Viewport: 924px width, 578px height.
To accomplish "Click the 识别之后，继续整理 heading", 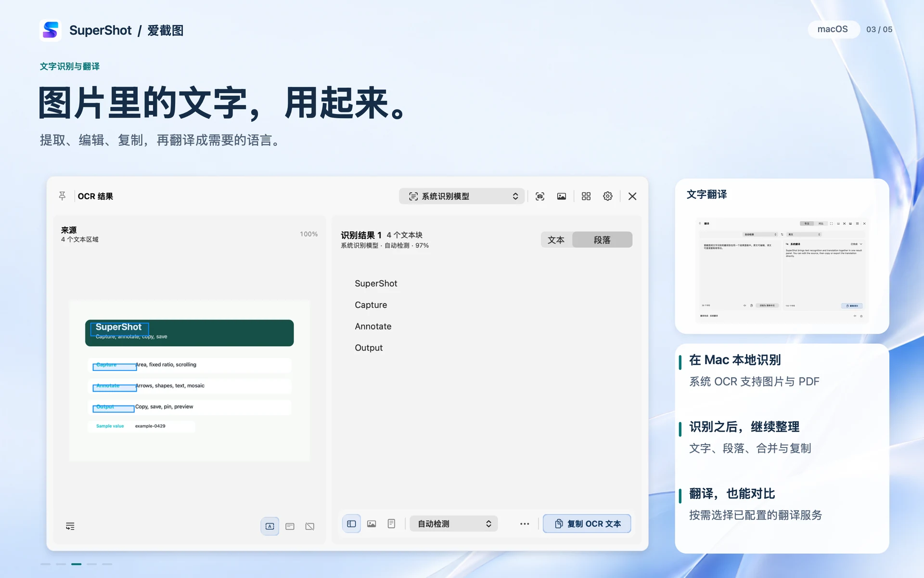I will point(744,427).
